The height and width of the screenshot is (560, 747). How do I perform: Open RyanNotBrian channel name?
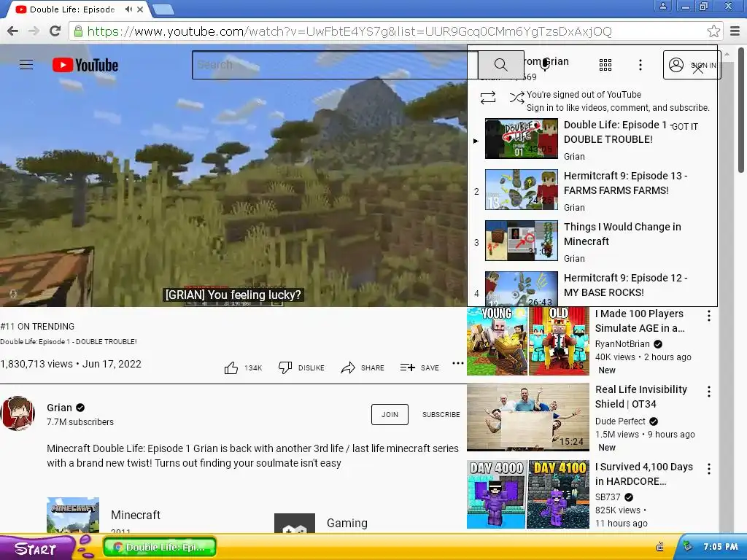coord(622,344)
